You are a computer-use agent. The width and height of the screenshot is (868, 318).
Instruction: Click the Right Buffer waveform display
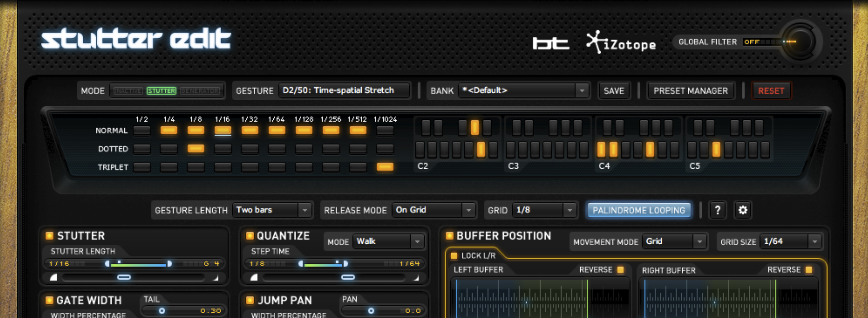728,298
